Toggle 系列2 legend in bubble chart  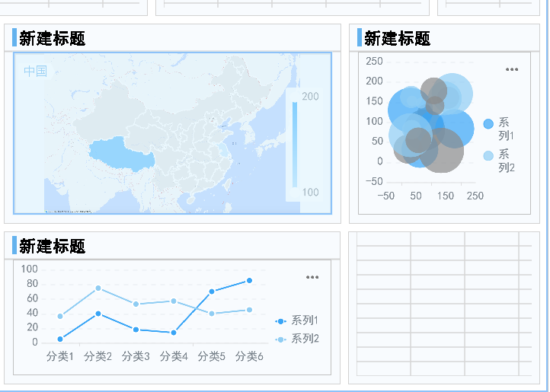tap(499, 161)
